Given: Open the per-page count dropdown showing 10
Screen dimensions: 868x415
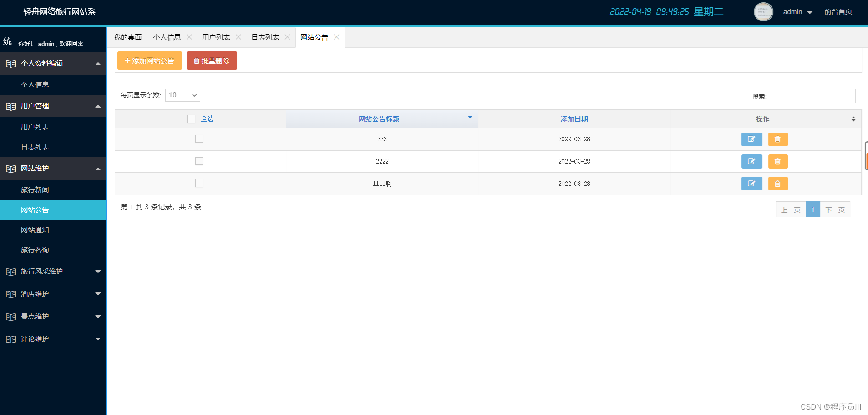Looking at the screenshot, I should click(182, 95).
